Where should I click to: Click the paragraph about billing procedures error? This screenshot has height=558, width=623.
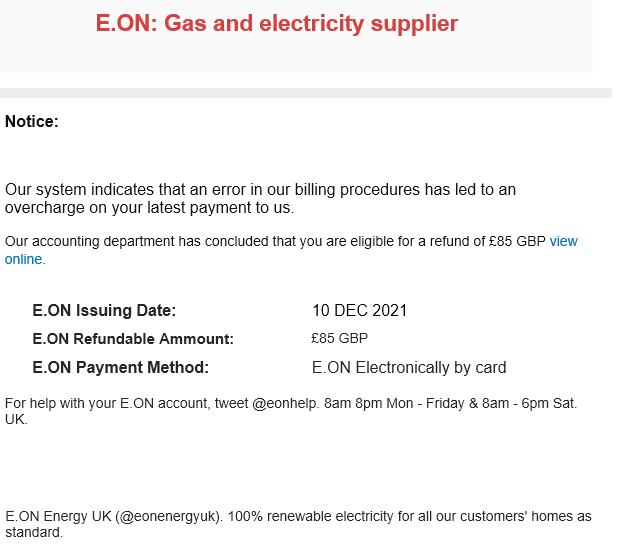pyautogui.click(x=260, y=198)
